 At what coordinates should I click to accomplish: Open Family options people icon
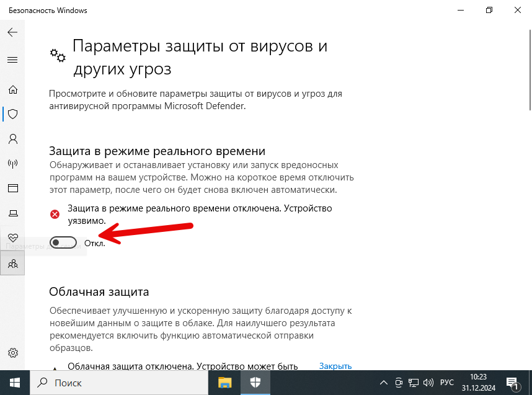point(12,263)
